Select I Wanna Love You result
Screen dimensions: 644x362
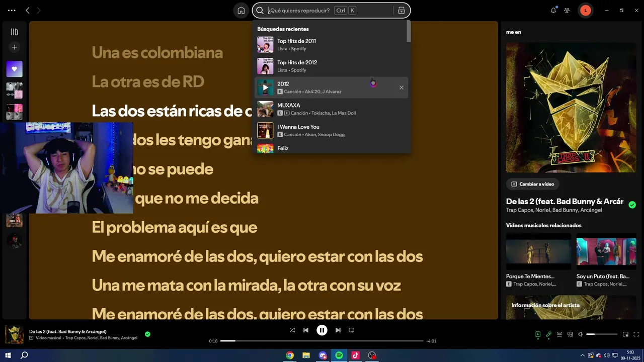click(331, 131)
